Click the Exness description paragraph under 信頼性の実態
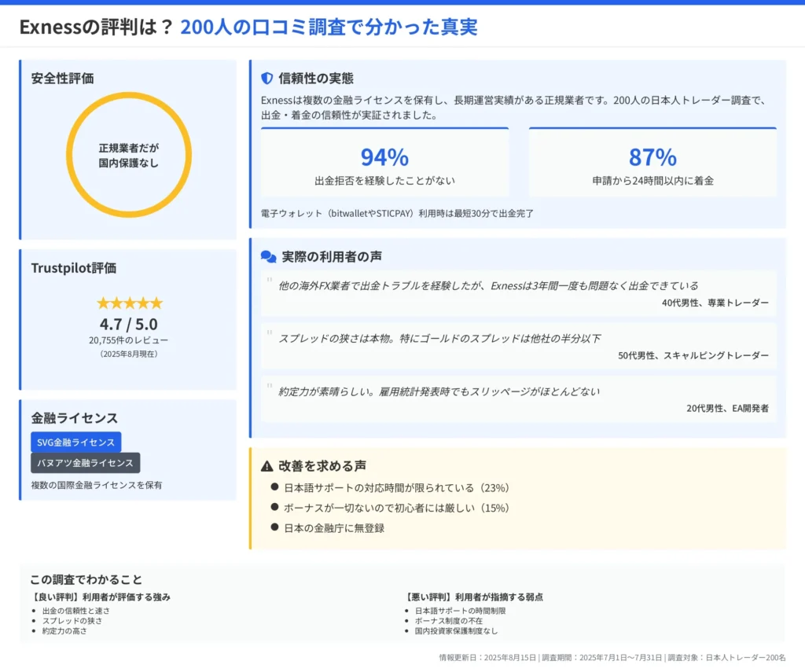805x672 pixels. click(513, 108)
